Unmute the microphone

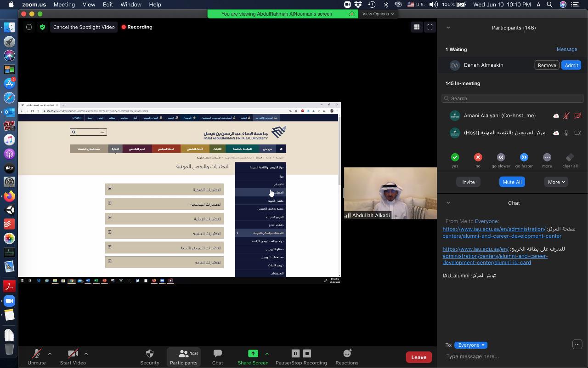(36, 354)
